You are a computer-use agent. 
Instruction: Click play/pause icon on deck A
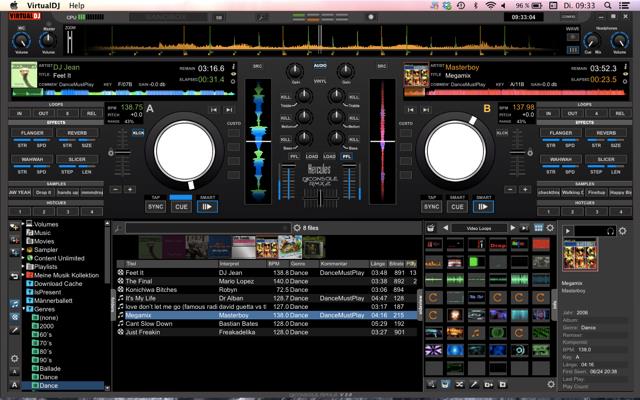click(207, 206)
